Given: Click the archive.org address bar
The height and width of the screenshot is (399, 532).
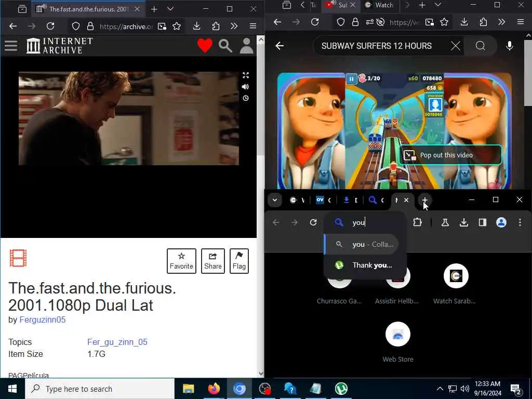Looking at the screenshot, I should [x=126, y=26].
